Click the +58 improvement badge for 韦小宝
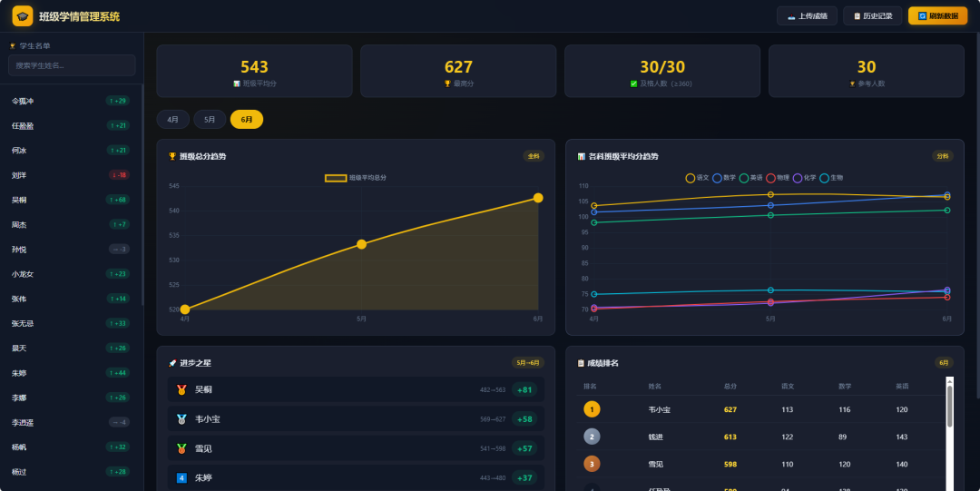Screen dimensions: 980x491 [525, 419]
